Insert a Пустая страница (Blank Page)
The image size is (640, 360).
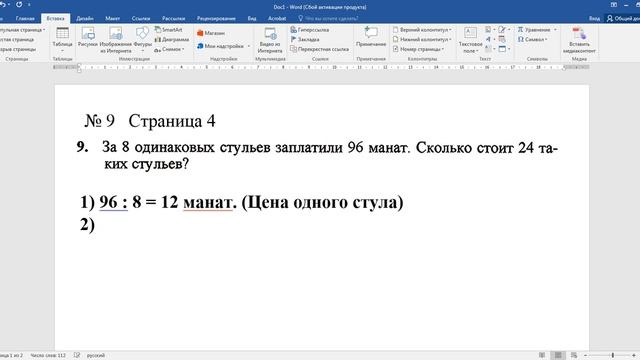tap(17, 40)
